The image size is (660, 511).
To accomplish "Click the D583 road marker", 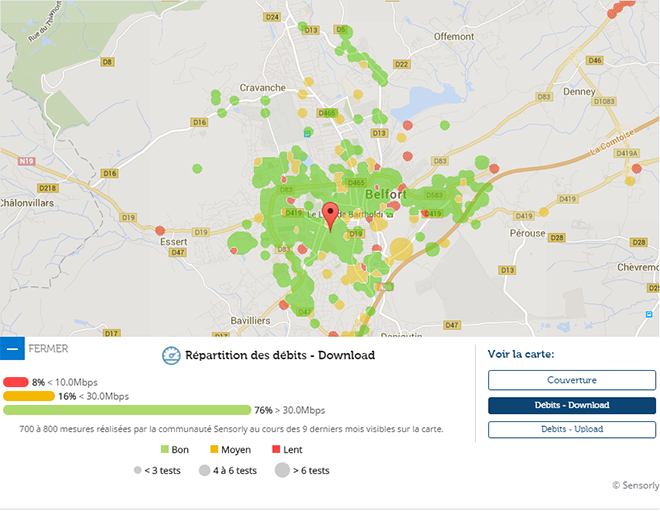I will [434, 195].
